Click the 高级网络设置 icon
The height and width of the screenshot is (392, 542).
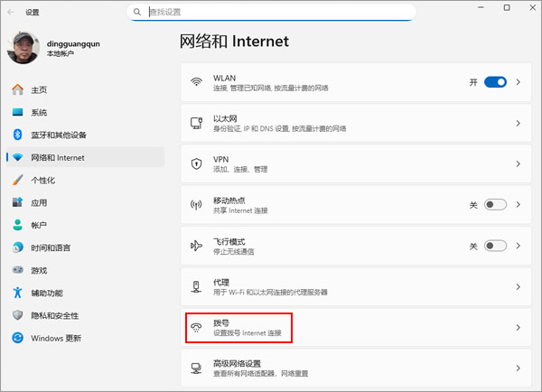196,368
